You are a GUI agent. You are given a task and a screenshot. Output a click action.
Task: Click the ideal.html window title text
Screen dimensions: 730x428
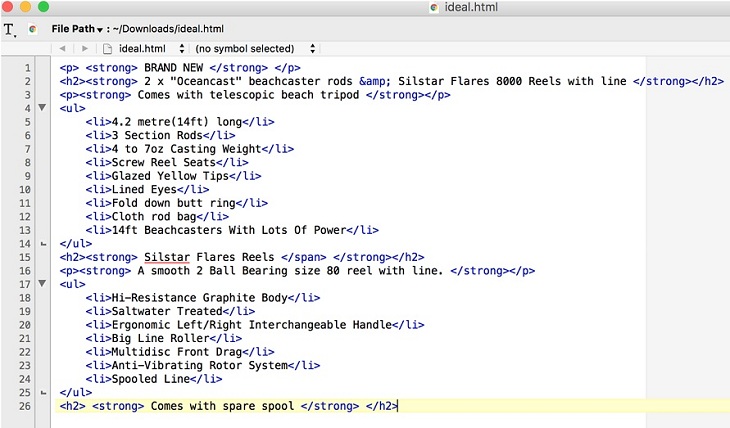471,7
